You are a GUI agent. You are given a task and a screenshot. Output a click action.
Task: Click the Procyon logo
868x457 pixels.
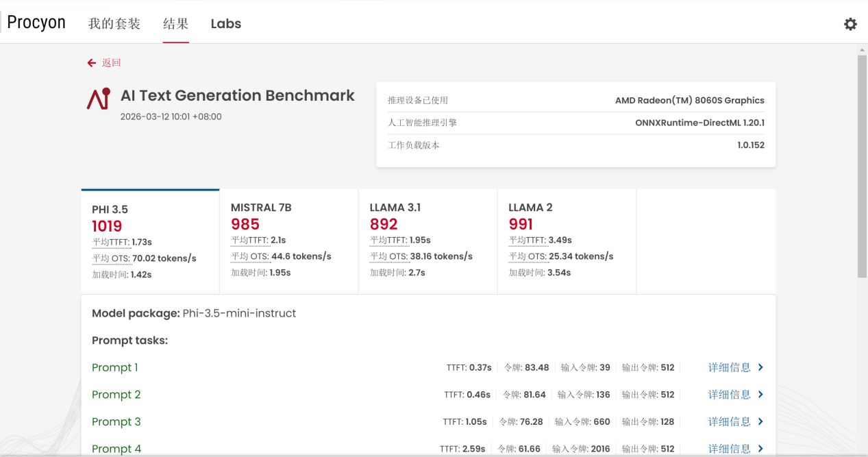36,23
